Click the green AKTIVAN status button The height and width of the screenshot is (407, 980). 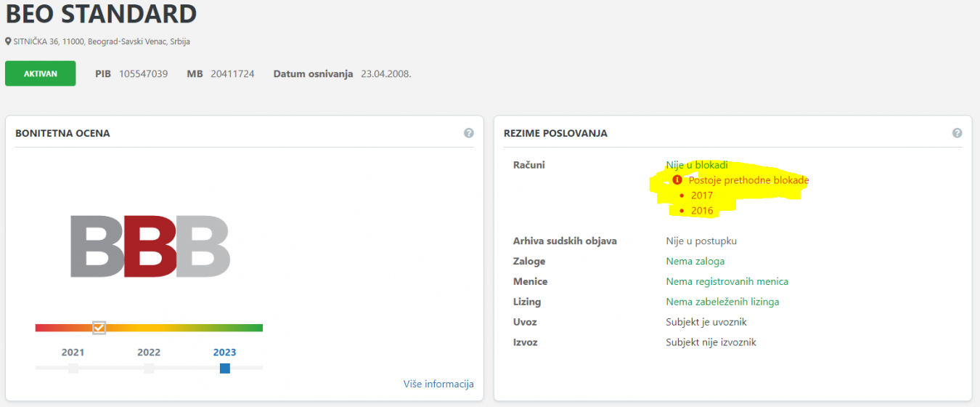tap(41, 73)
